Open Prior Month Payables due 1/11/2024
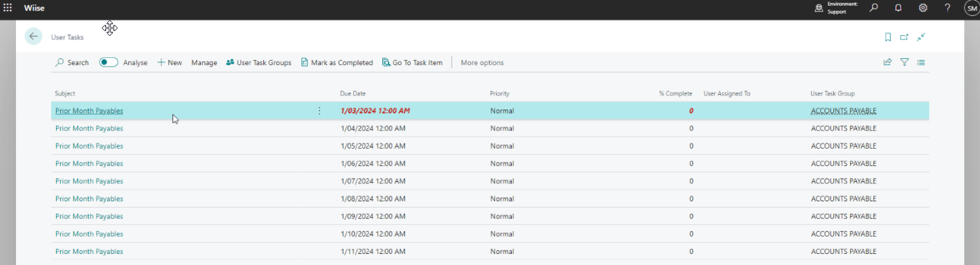The height and width of the screenshot is (265, 980). [x=89, y=252]
